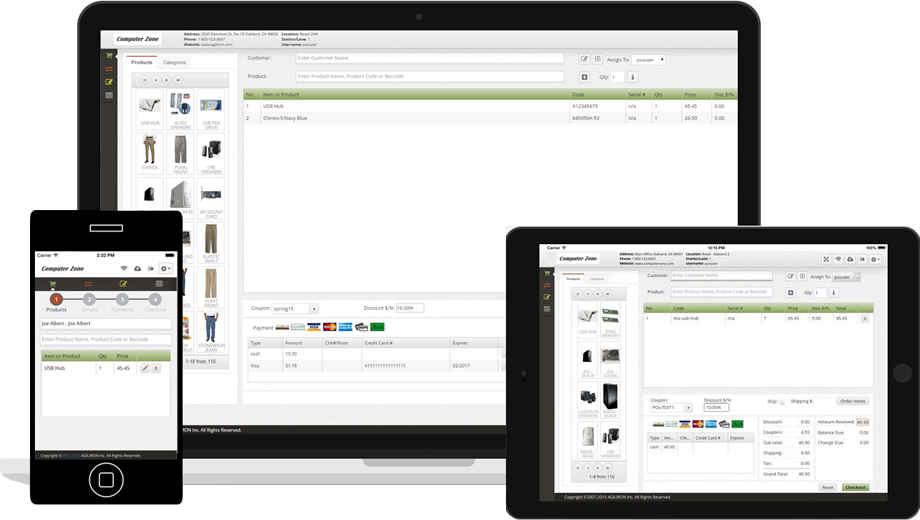Tap logout arrow icon on phone header
920x520 pixels.
[151, 269]
